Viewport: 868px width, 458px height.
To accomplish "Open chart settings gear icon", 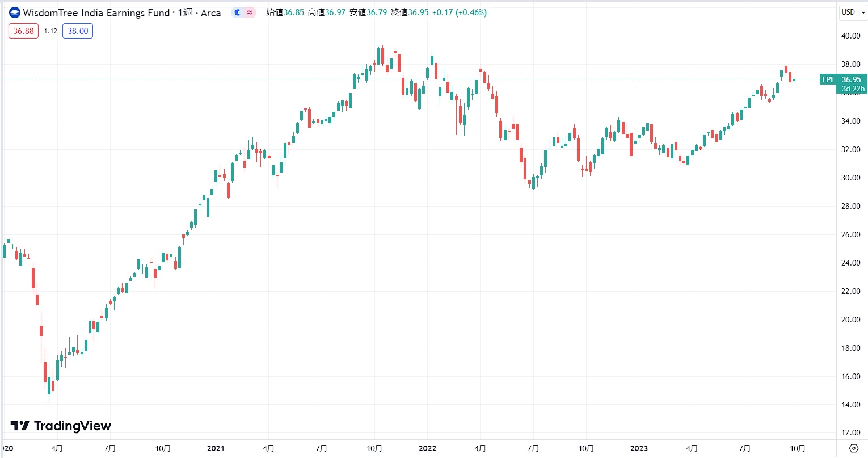I will pos(854,448).
